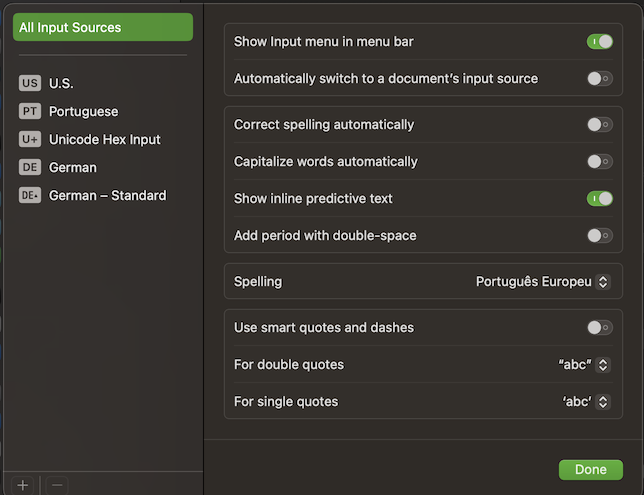
Task: Click the minus remove input source icon
Action: 57,485
